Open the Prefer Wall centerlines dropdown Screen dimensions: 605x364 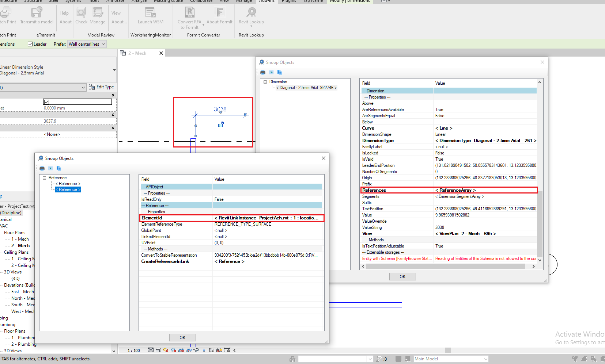(87, 44)
